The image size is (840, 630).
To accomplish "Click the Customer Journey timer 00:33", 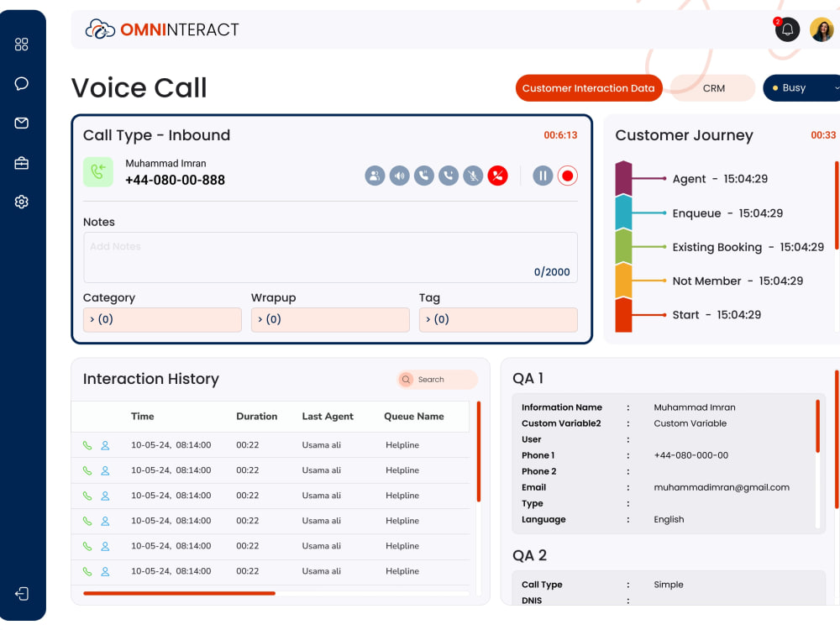I will pos(823,135).
